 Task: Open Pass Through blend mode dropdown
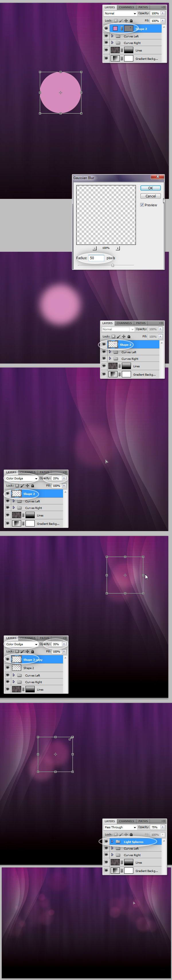[120, 827]
